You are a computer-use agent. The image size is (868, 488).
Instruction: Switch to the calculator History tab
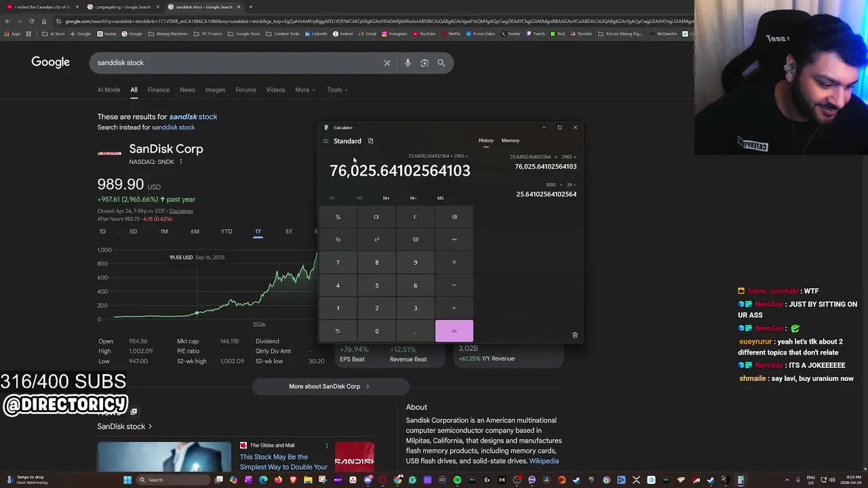click(x=486, y=141)
